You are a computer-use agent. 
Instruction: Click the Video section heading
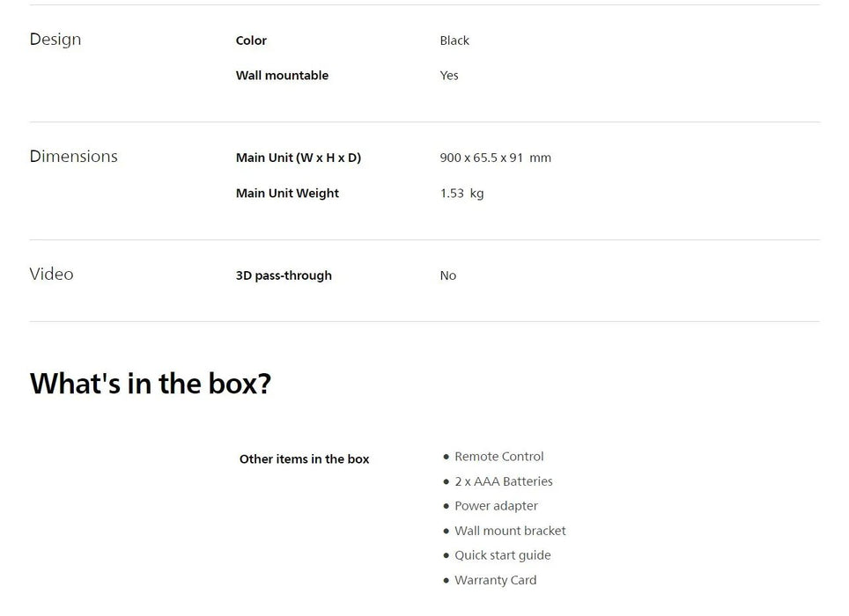pyautogui.click(x=51, y=275)
